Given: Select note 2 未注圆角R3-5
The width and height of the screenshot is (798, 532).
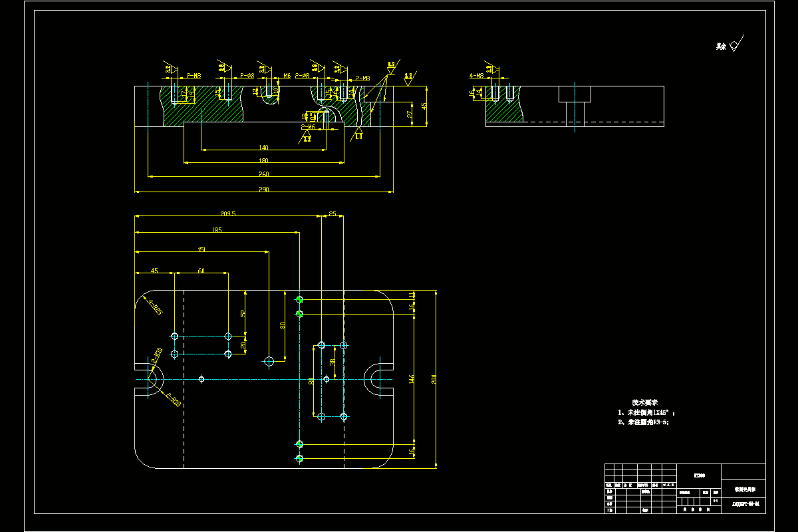Looking at the screenshot, I should pos(643,422).
